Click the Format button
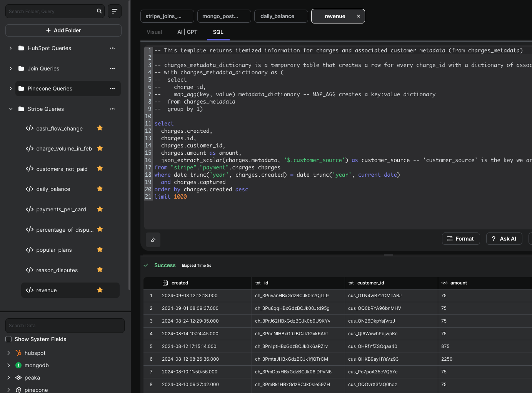The width and height of the screenshot is (532, 393). pos(460,239)
